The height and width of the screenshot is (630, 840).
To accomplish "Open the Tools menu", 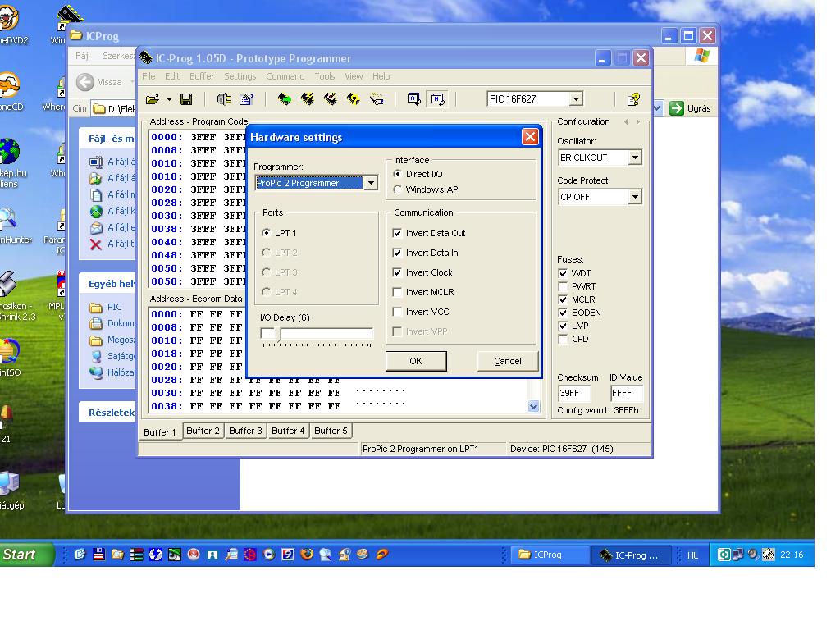I will pos(325,76).
